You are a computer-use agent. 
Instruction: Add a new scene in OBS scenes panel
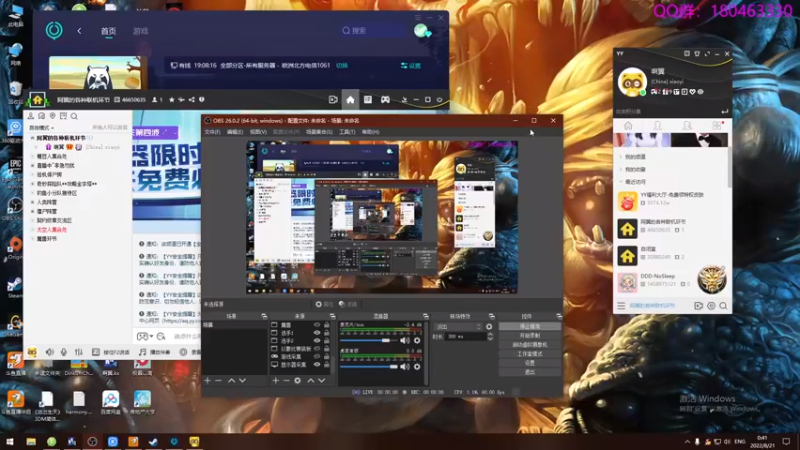[208, 381]
